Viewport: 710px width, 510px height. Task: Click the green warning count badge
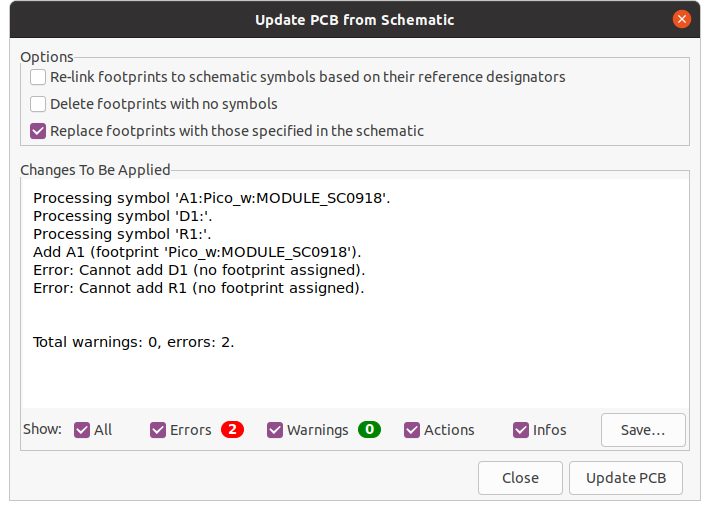pos(370,430)
